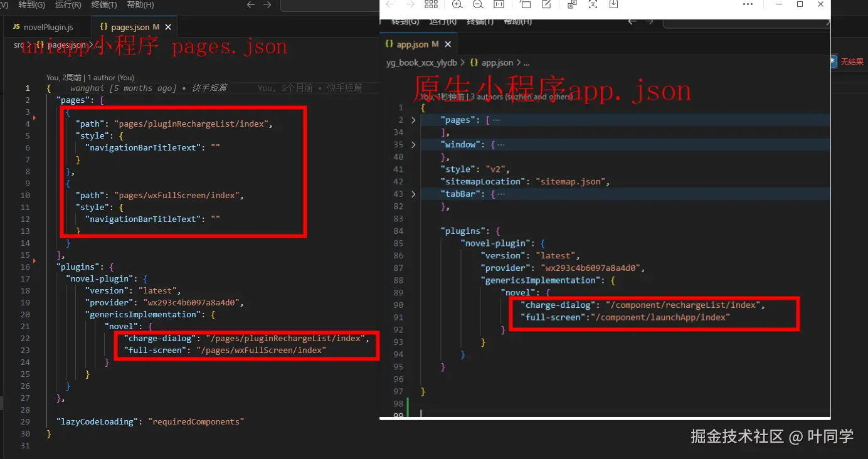Click provider value on line 87
This screenshot has height=459, width=868.
(590, 268)
